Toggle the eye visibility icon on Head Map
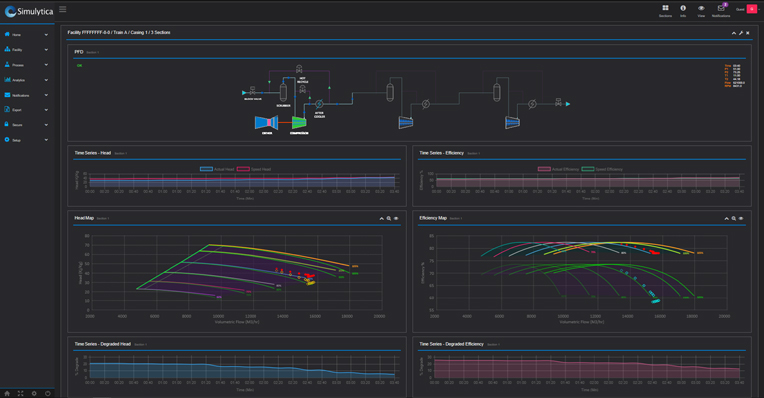This screenshot has width=764, height=398. [396, 218]
